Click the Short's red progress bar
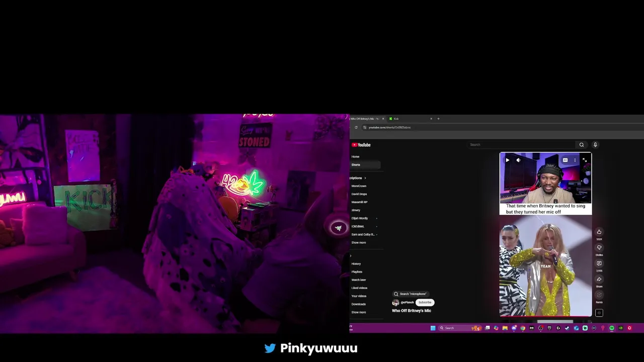Image resolution: width=644 pixels, height=362 pixels. pyautogui.click(x=545, y=316)
